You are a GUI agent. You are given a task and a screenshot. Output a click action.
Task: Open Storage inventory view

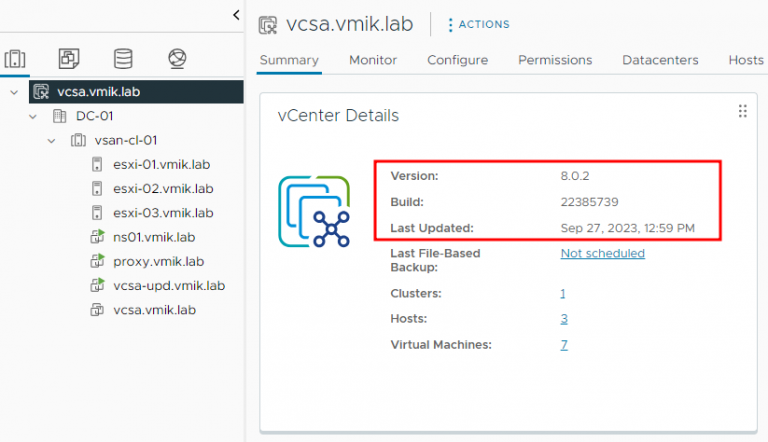[x=123, y=58]
